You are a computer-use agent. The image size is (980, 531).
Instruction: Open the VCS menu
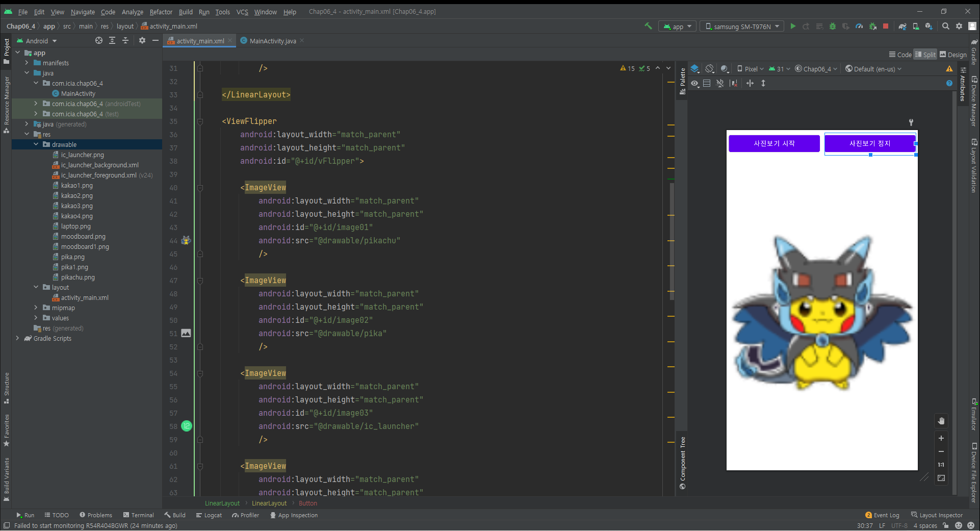(x=242, y=12)
